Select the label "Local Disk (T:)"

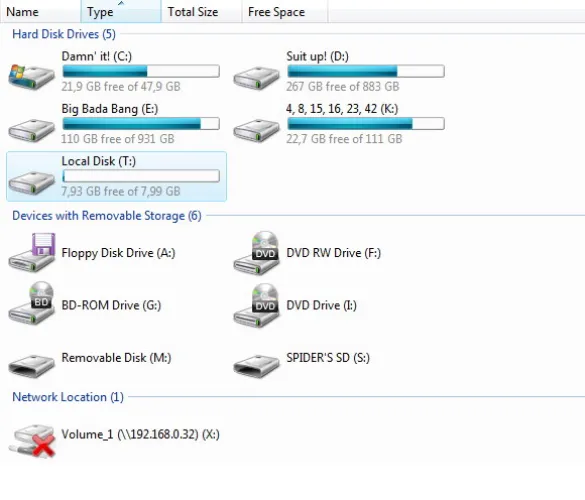pos(98,161)
